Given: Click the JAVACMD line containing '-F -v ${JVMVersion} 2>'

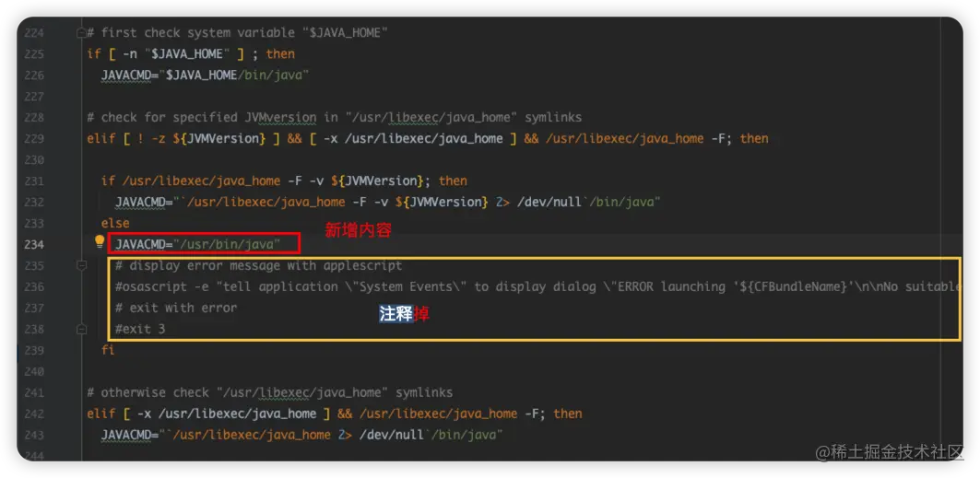Looking at the screenshot, I should (x=388, y=203).
